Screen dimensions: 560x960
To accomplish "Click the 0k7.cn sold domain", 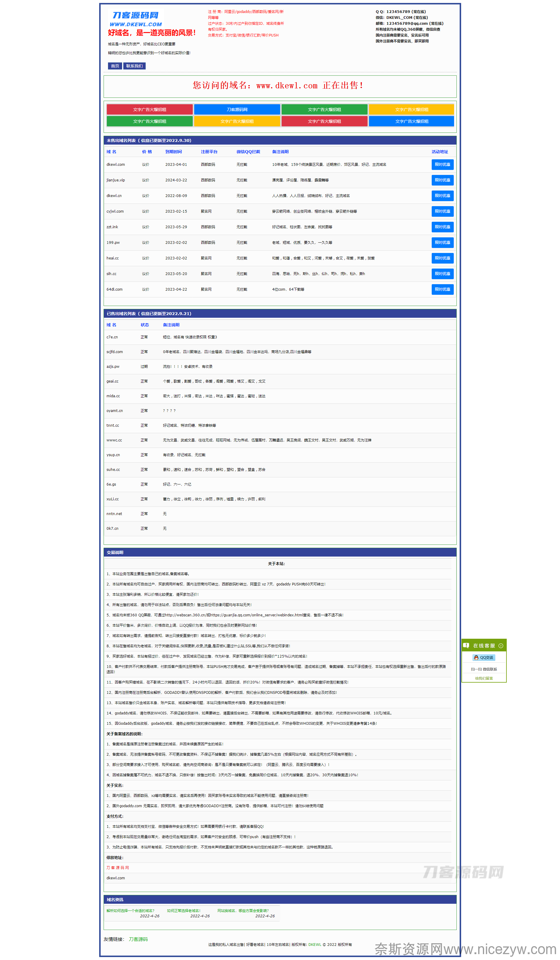I will pyautogui.click(x=112, y=529).
